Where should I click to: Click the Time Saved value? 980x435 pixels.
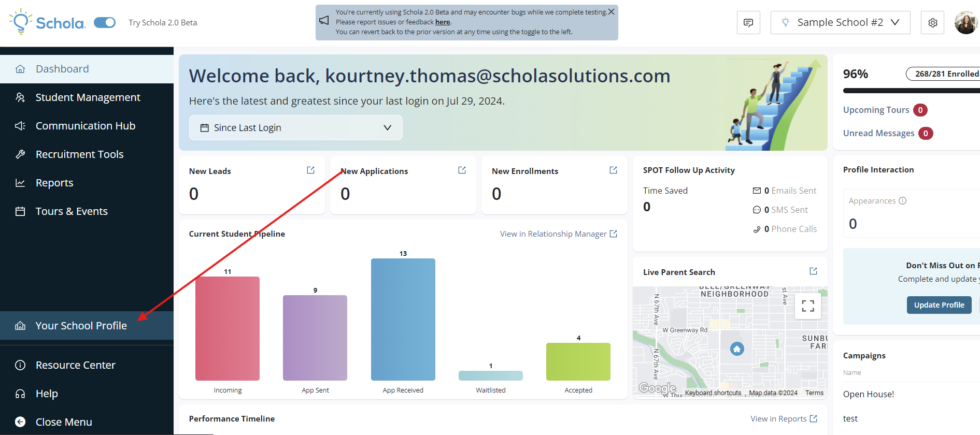[x=647, y=207]
